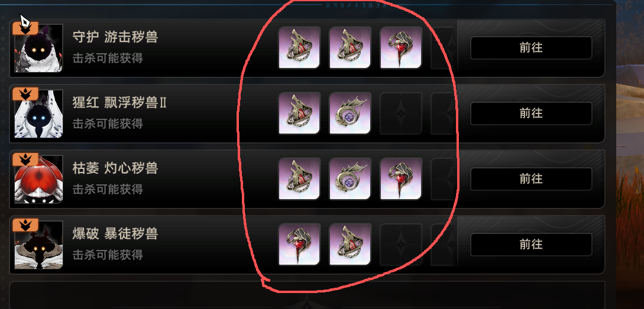The width and height of the screenshot is (644, 309).
Task: Open 猩红 飘浮秽兽Ⅱ enemy portrait
Action: (x=38, y=113)
